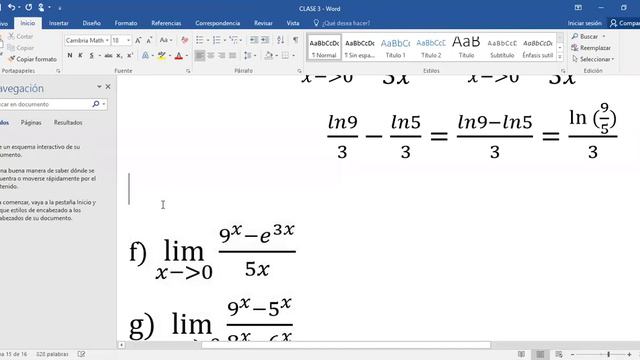640x360 pixels.
Task: Toggle show paragraph marks (¶)
Action: [295, 40]
